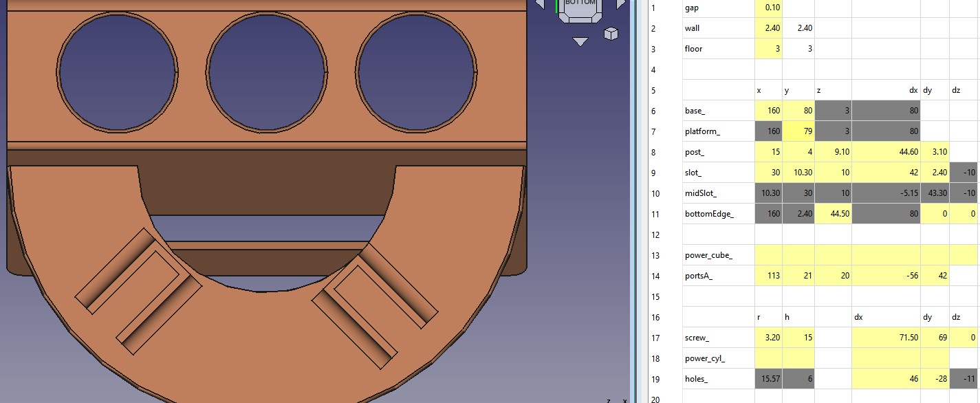The image size is (980, 403).
Task: Click the navigation cube left arrow
Action: pyautogui.click(x=540, y=4)
